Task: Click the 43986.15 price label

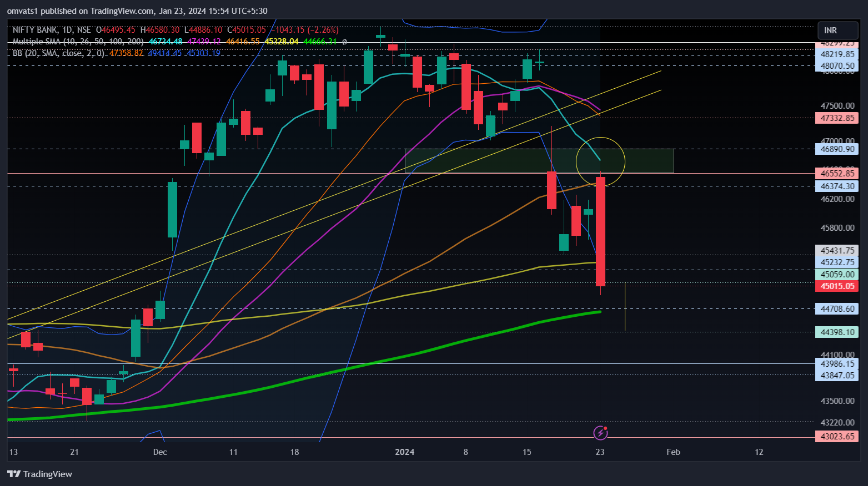Action: pos(837,364)
